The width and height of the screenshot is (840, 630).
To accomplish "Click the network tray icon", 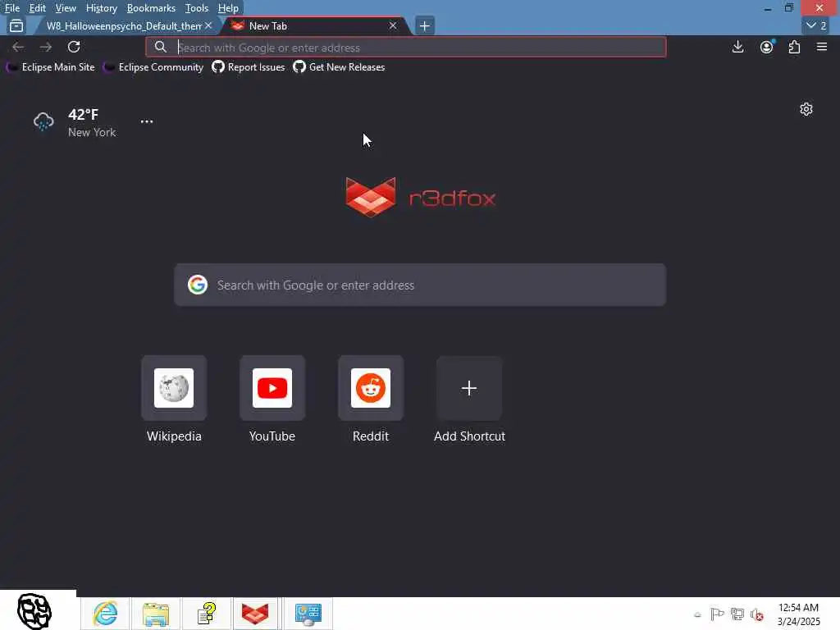I will coord(737,614).
